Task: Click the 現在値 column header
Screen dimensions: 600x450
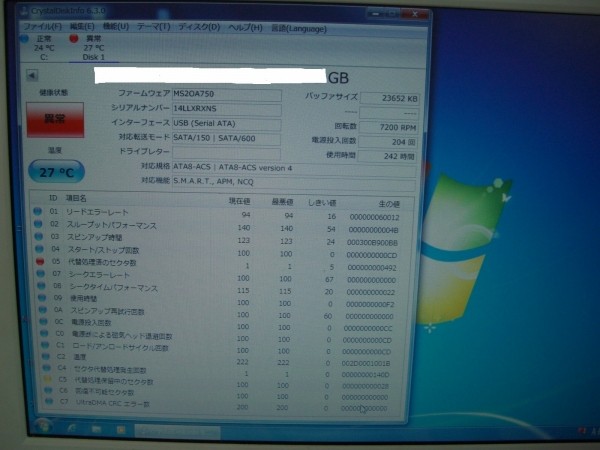Action: tap(239, 200)
